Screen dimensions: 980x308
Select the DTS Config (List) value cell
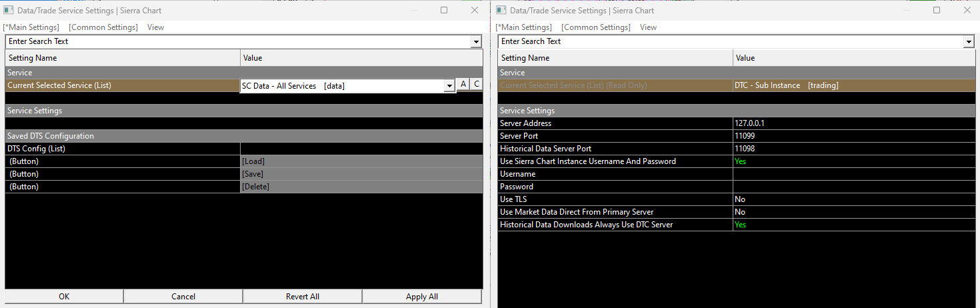pos(361,149)
